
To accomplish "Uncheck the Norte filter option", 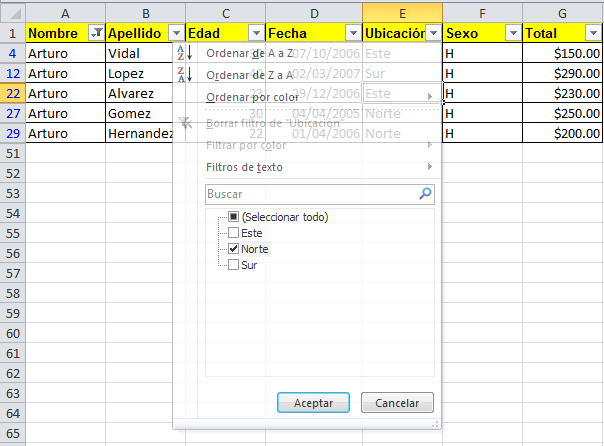I will pos(233,249).
